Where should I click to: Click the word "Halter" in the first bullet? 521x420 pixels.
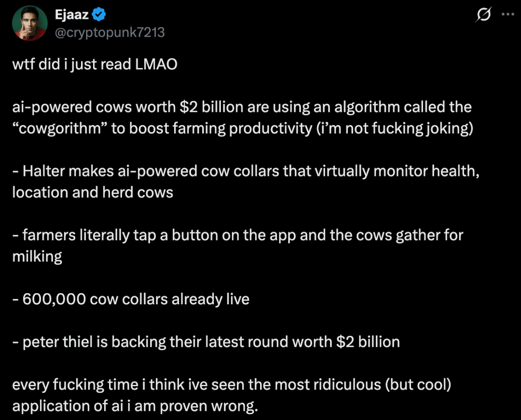[42, 171]
